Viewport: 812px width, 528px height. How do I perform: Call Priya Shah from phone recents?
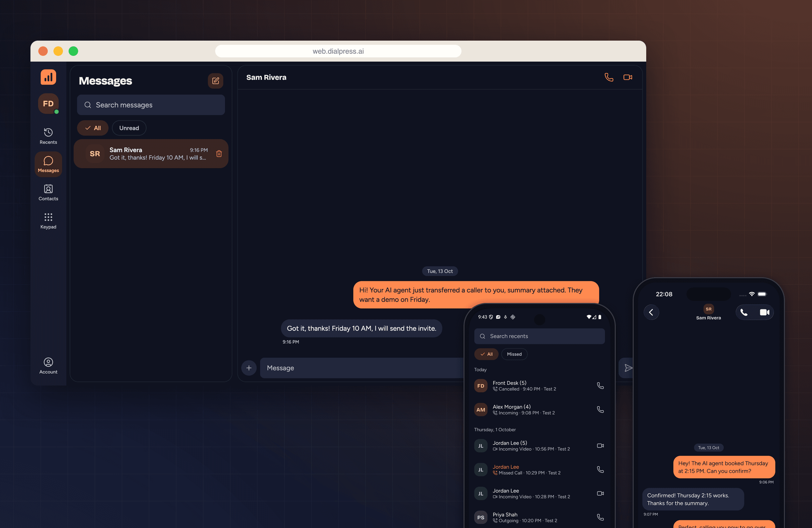[600, 518]
